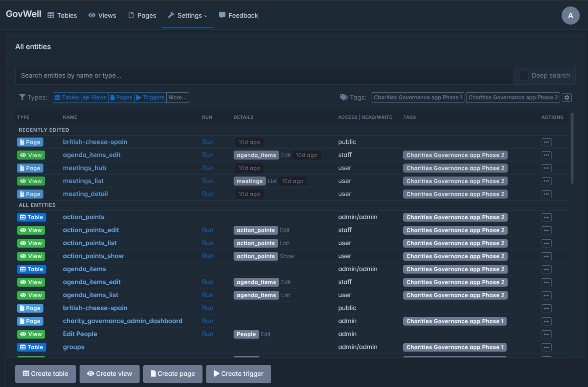The width and height of the screenshot is (588, 387).
Task: Open actions menu for groups table row
Action: point(546,348)
